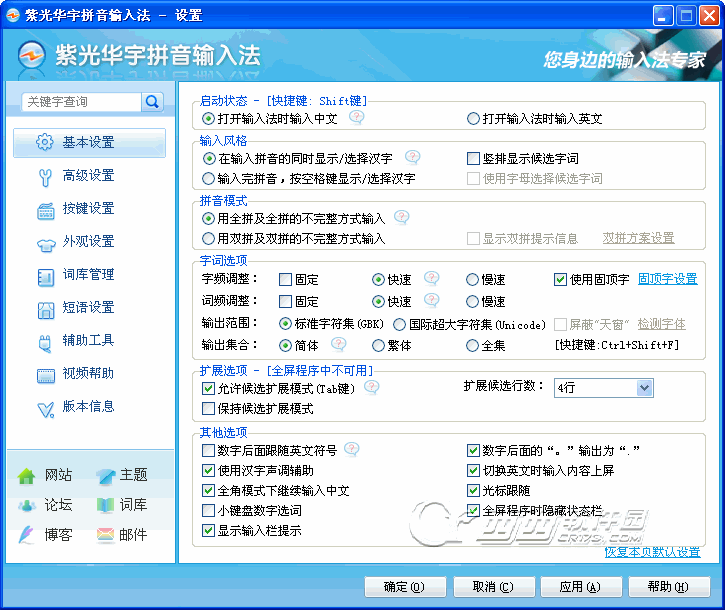The image size is (725, 610).
Task: Click the 帮助(H) button
Action: (669, 587)
